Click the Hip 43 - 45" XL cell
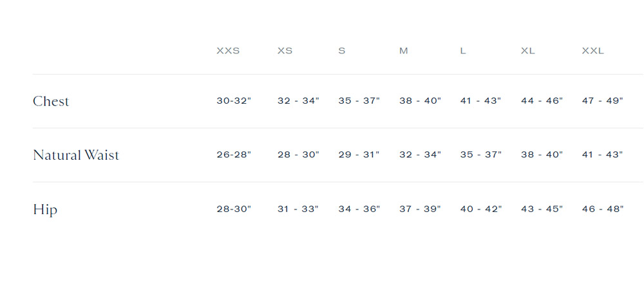Screen dimensions: 644x281 (x=542, y=209)
